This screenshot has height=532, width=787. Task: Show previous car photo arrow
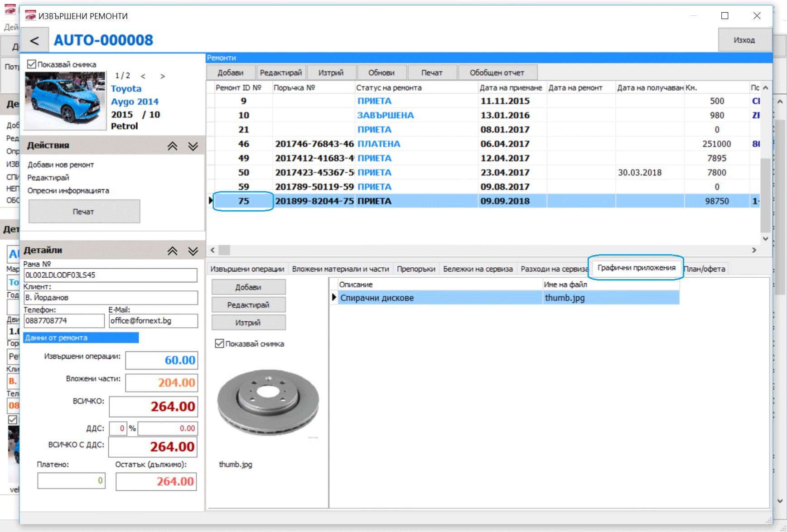coord(143,76)
